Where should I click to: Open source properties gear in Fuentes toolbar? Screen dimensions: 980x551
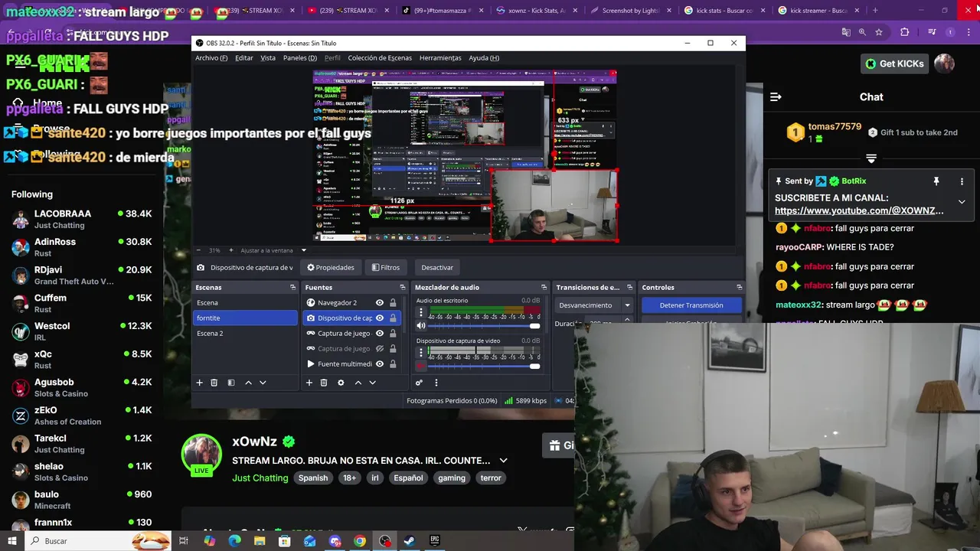pos(341,383)
